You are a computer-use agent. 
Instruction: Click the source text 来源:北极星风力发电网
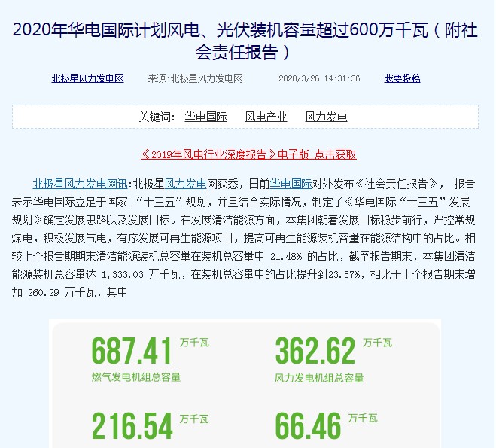point(196,78)
